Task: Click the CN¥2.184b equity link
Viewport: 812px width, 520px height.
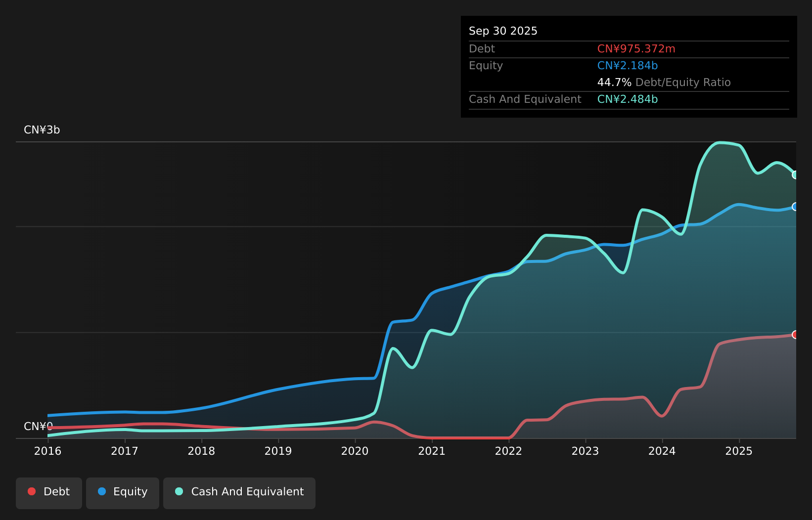Action: [x=627, y=65]
